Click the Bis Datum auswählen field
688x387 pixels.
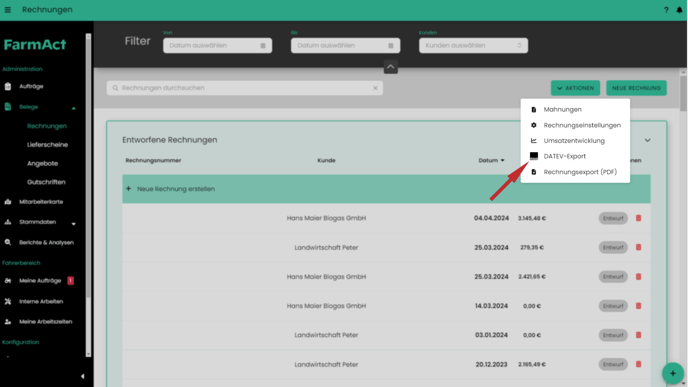tap(345, 46)
